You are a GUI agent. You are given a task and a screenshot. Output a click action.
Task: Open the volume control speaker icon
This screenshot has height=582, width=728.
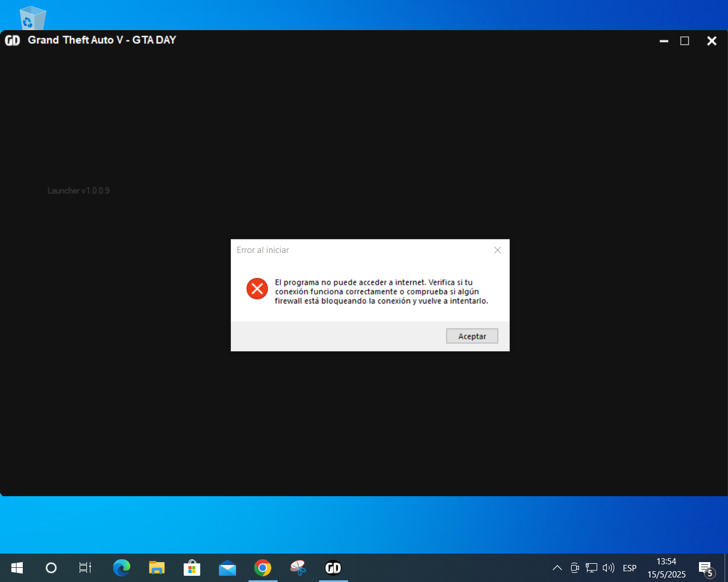(608, 568)
